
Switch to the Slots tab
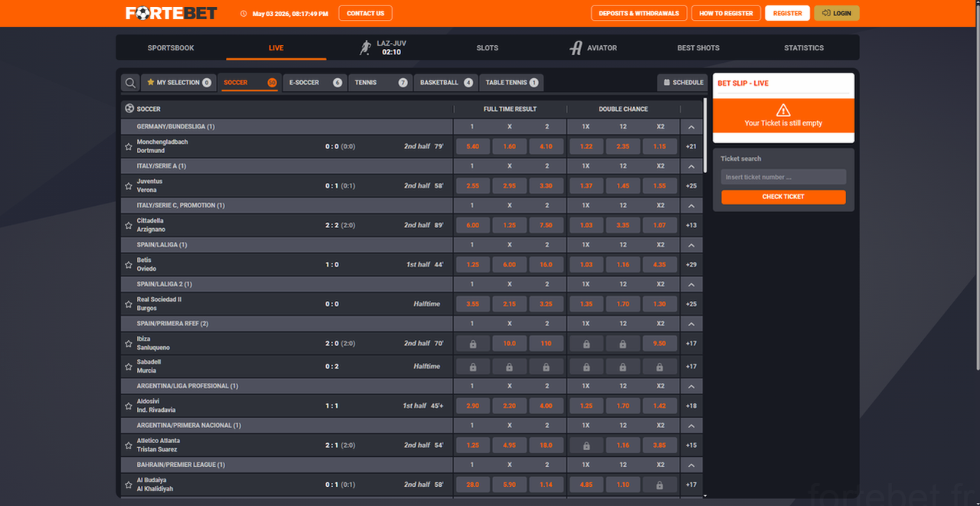pos(487,47)
